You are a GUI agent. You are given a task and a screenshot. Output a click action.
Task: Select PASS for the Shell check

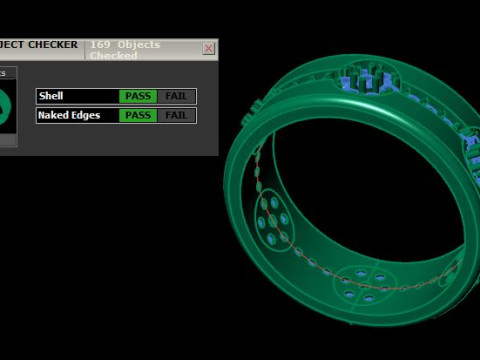coord(138,96)
